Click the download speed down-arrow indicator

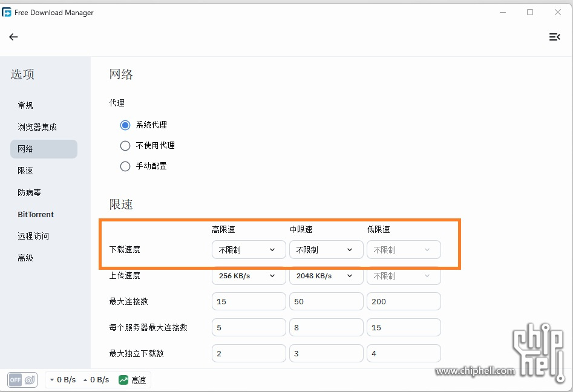(52, 380)
